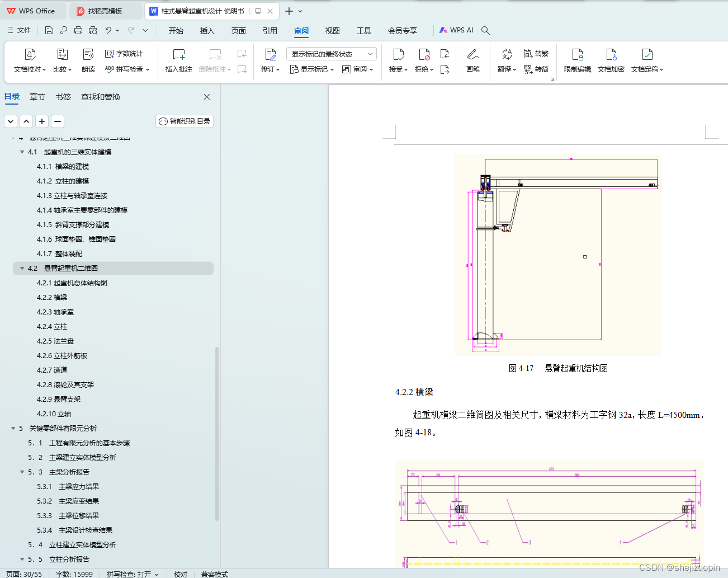Click 字数: 15999 in status bar
Viewport: 728px width, 578px height.
click(74, 574)
